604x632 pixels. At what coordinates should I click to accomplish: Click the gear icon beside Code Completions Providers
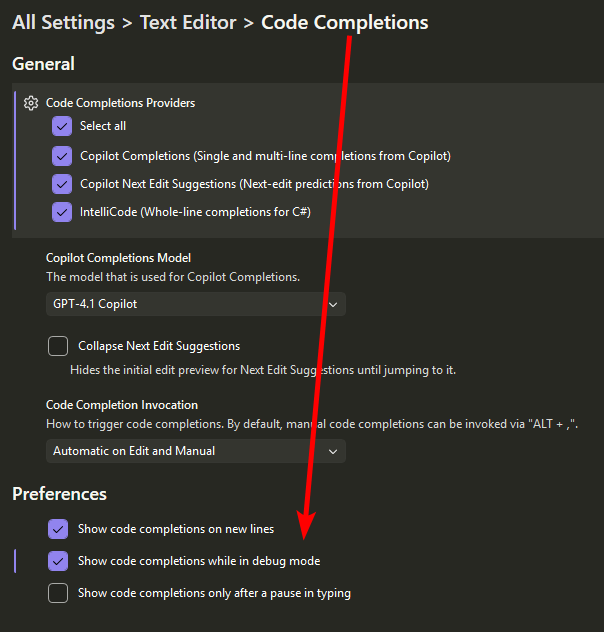(31, 103)
